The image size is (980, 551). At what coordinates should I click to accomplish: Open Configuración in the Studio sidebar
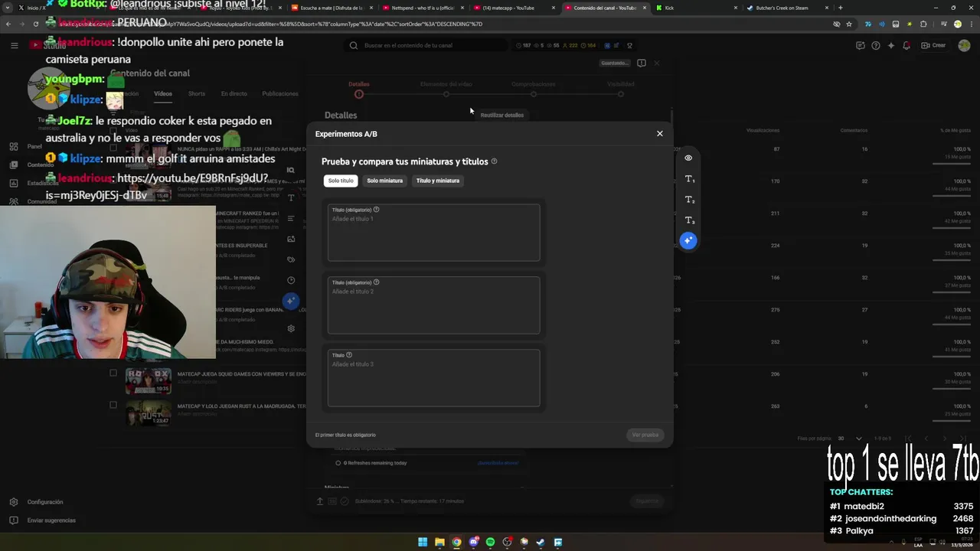pos(45,502)
